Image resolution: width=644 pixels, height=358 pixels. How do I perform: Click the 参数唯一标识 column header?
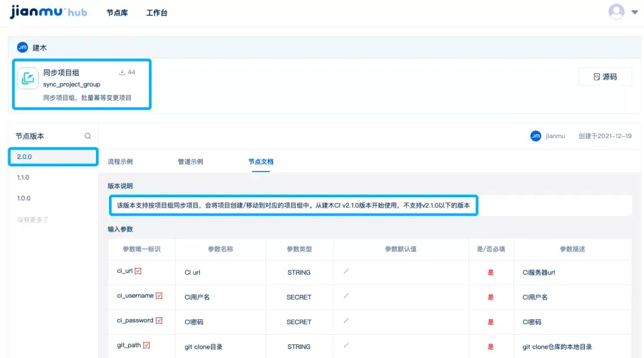coord(141,249)
